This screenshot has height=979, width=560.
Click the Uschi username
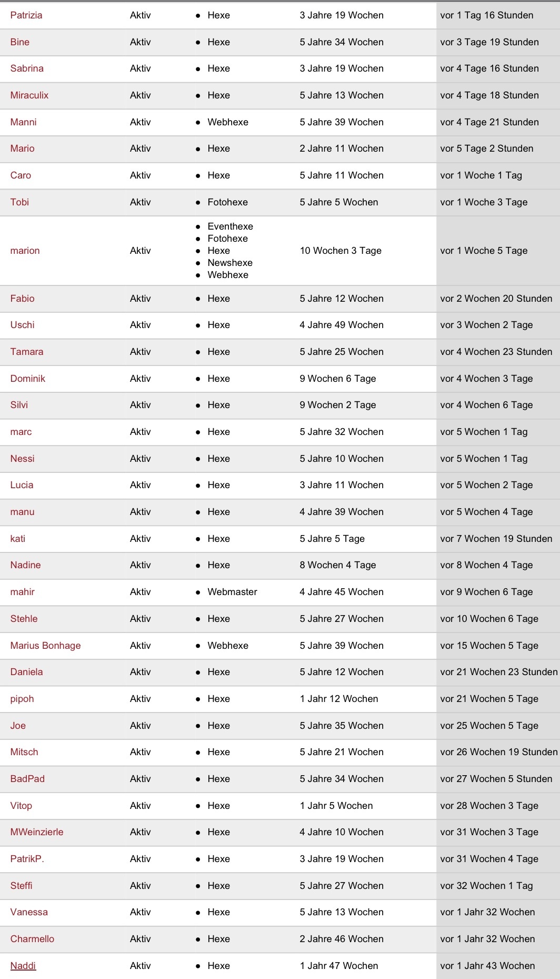click(23, 325)
